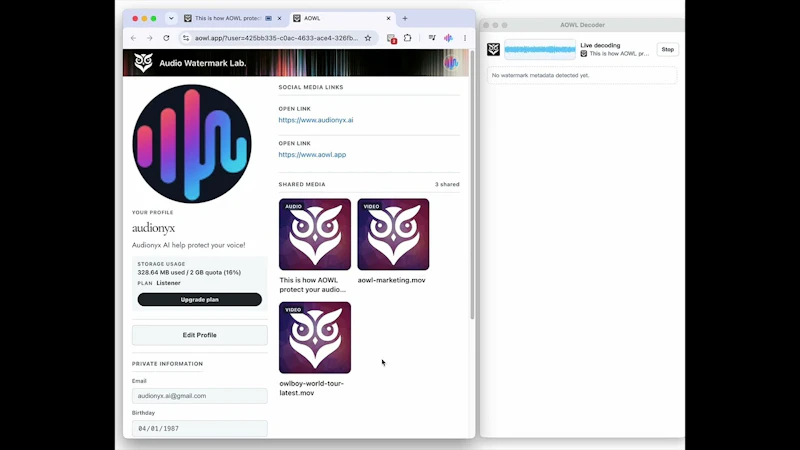Viewport: 800px width, 450px height.
Task: Click the blue waveform in AOWL Decoder
Action: (x=540, y=49)
